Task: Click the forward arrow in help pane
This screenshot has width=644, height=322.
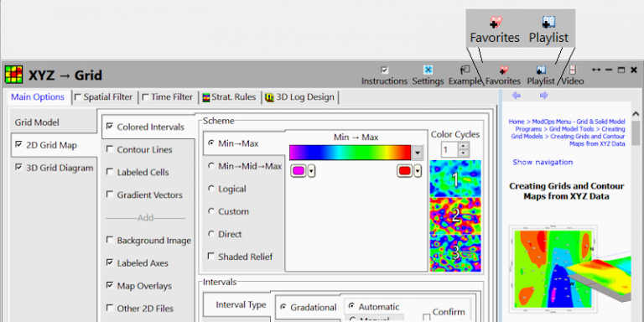Action: (x=543, y=96)
